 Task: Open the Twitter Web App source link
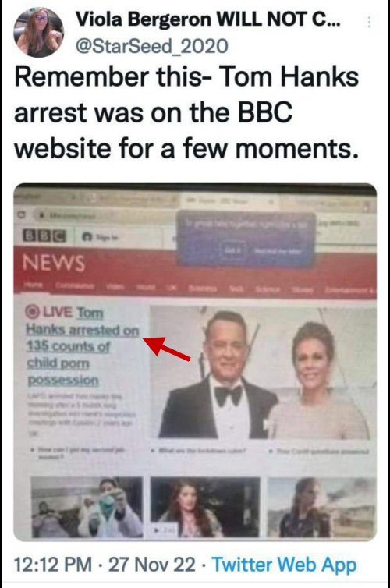pos(284,565)
